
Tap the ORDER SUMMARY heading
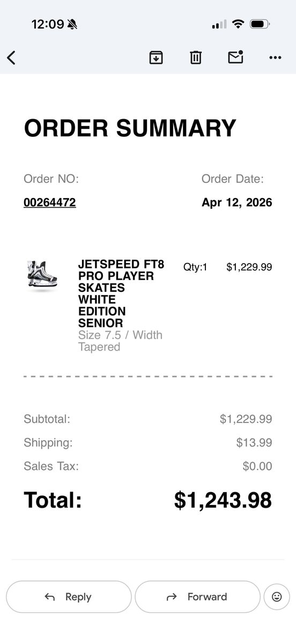(x=130, y=128)
